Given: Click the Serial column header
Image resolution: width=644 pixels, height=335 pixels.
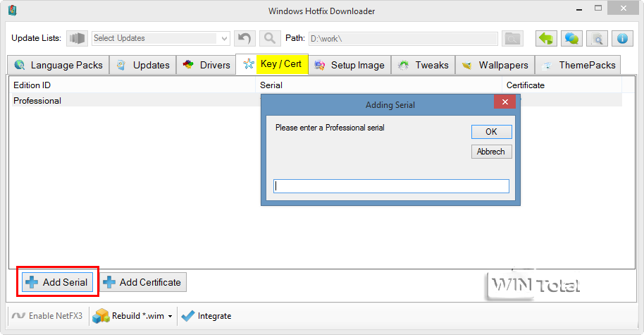Looking at the screenshot, I should pos(378,85).
